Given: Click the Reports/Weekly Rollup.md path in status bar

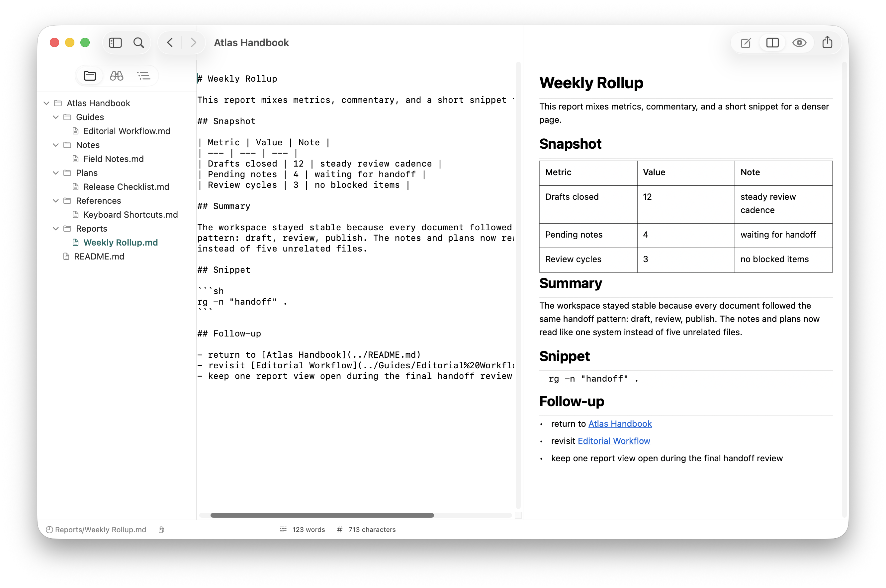Looking at the screenshot, I should tap(101, 530).
